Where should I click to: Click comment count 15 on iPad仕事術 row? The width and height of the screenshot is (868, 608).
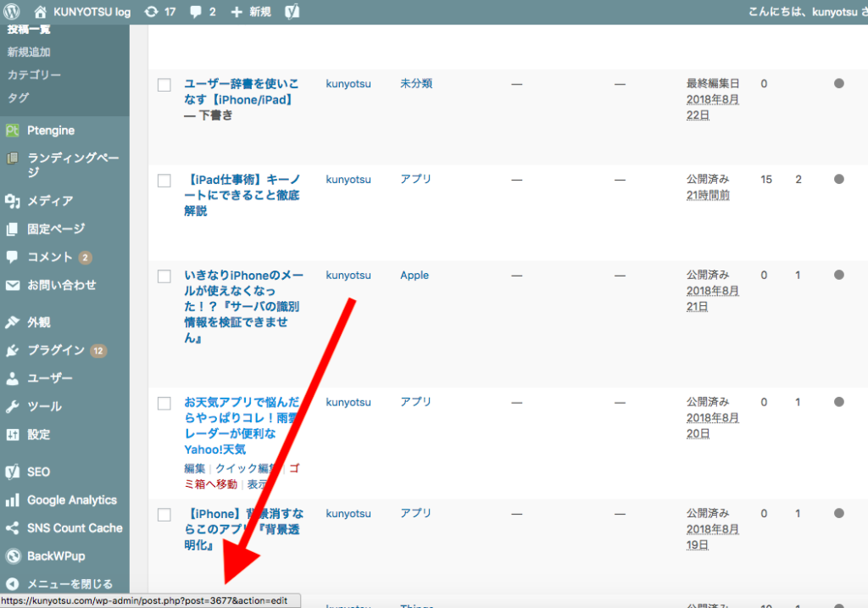[766, 180]
